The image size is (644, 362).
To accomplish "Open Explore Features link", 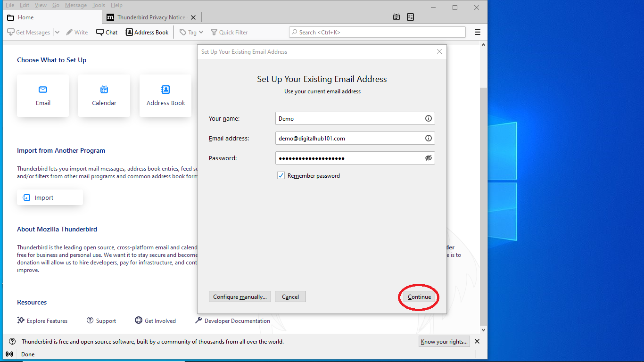I will [42, 321].
